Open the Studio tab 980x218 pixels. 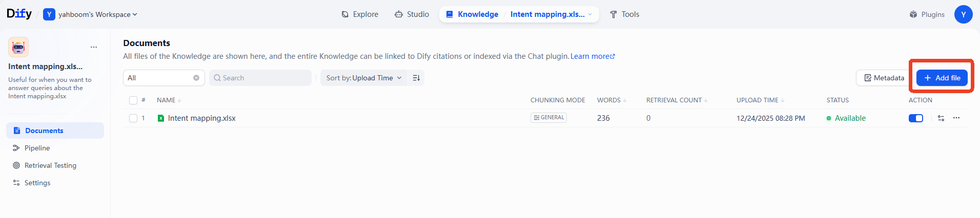pyautogui.click(x=412, y=14)
